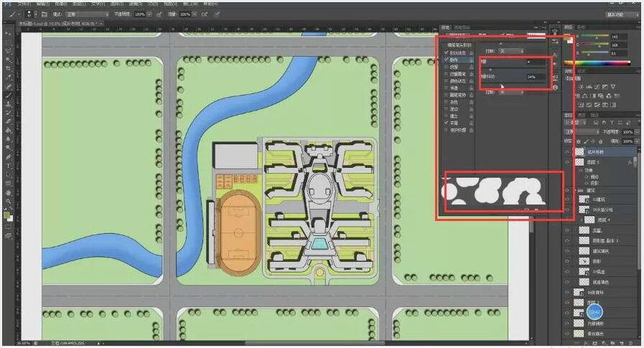Click the foreground color swatch in the toolbox
The image size is (644, 348).
click(x=6, y=212)
